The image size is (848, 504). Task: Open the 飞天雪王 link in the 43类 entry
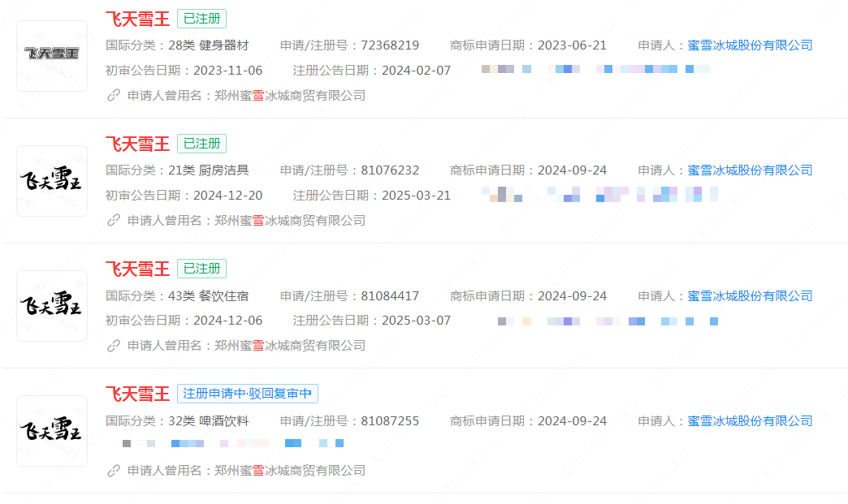[x=136, y=269]
